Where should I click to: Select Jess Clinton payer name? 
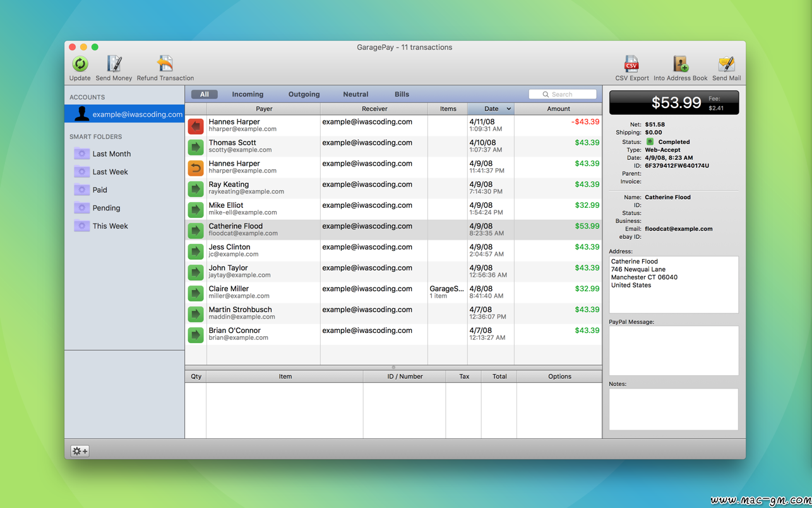[x=229, y=247]
